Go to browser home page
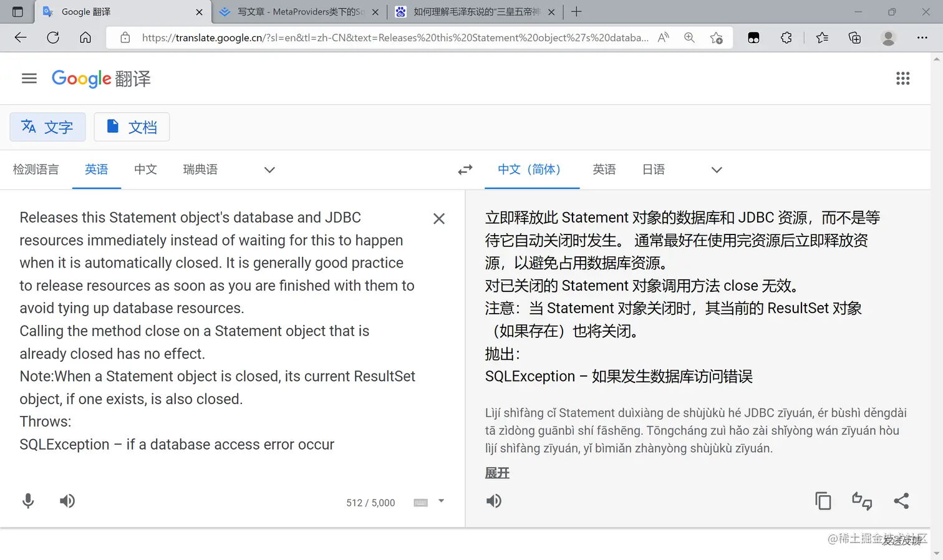 85,37
